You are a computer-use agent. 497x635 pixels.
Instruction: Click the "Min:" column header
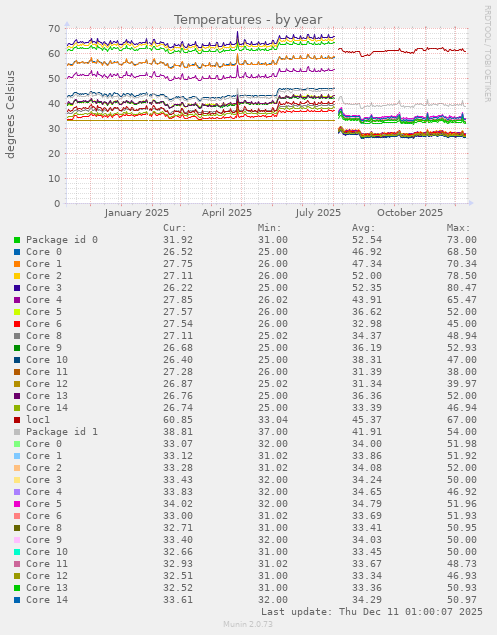click(x=269, y=228)
